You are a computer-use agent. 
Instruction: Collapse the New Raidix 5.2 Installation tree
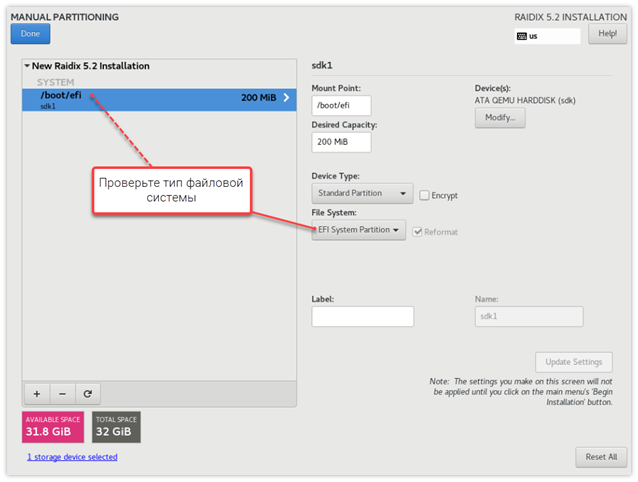[28, 66]
